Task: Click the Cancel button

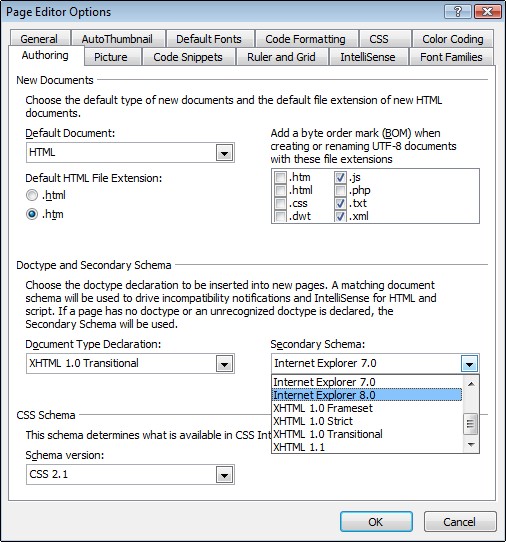Action: click(x=460, y=522)
